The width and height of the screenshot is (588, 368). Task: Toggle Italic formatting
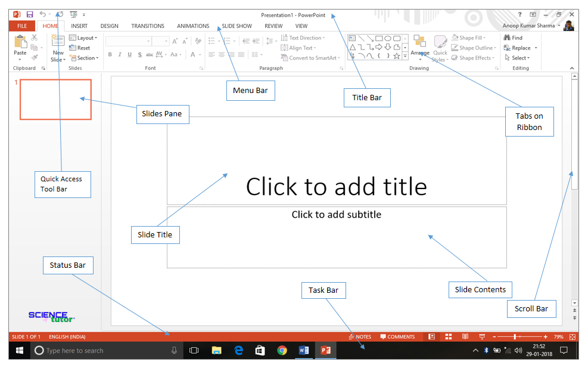click(x=120, y=54)
